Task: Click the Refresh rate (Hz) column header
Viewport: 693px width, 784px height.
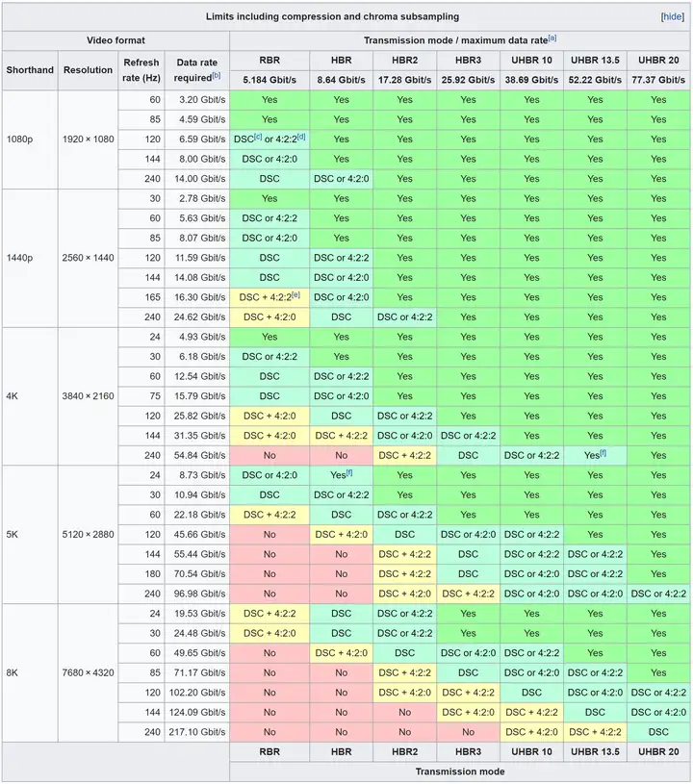Action: (x=141, y=69)
